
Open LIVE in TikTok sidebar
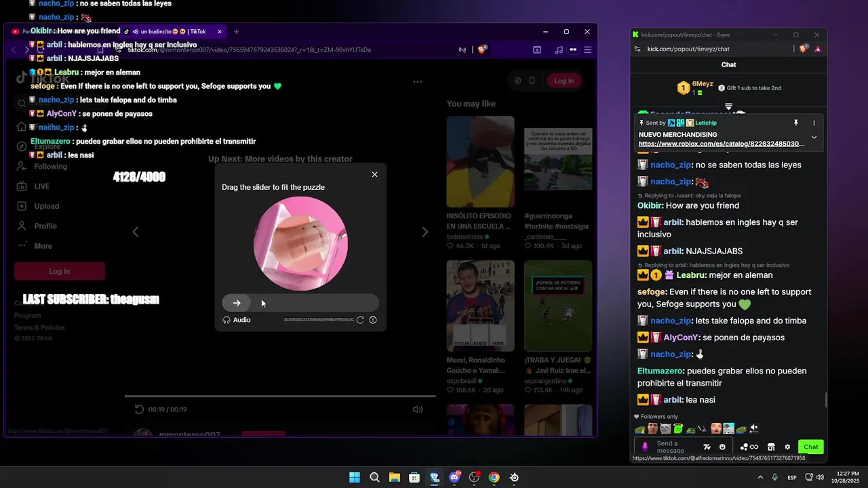pyautogui.click(x=33, y=186)
